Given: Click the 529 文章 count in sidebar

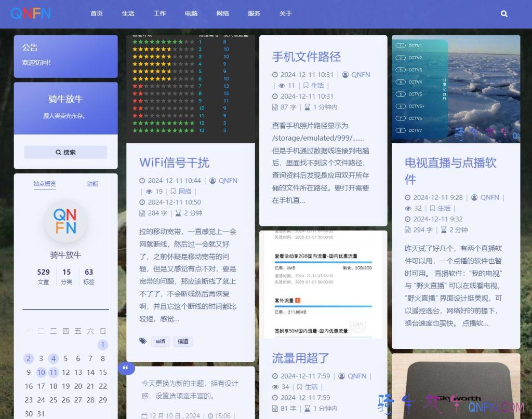Looking at the screenshot, I should (44, 277).
